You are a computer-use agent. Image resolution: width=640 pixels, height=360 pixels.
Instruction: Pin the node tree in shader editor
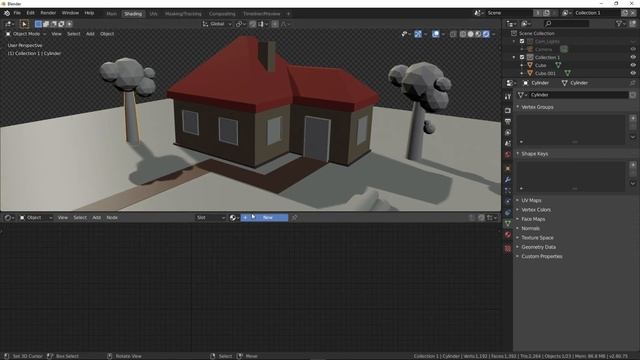[294, 218]
